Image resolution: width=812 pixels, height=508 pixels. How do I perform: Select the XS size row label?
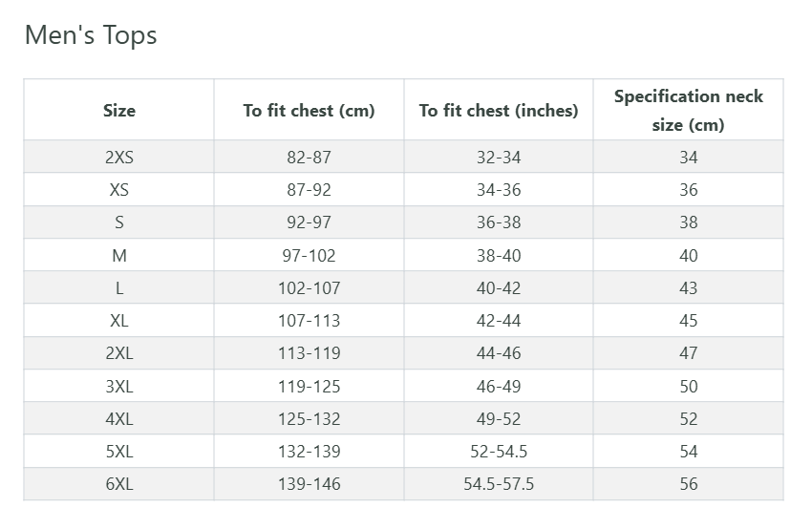(119, 190)
